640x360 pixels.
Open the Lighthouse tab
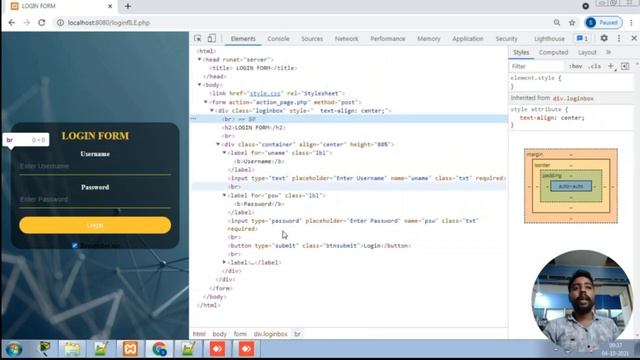tap(549, 39)
